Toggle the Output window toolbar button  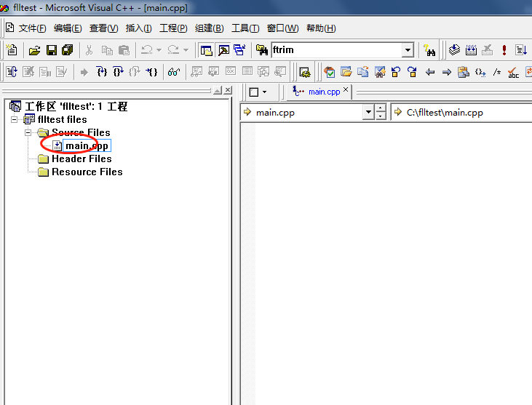coord(223,50)
